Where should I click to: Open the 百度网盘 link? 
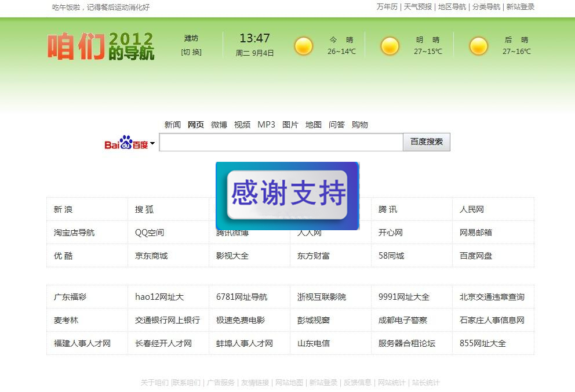coord(476,256)
